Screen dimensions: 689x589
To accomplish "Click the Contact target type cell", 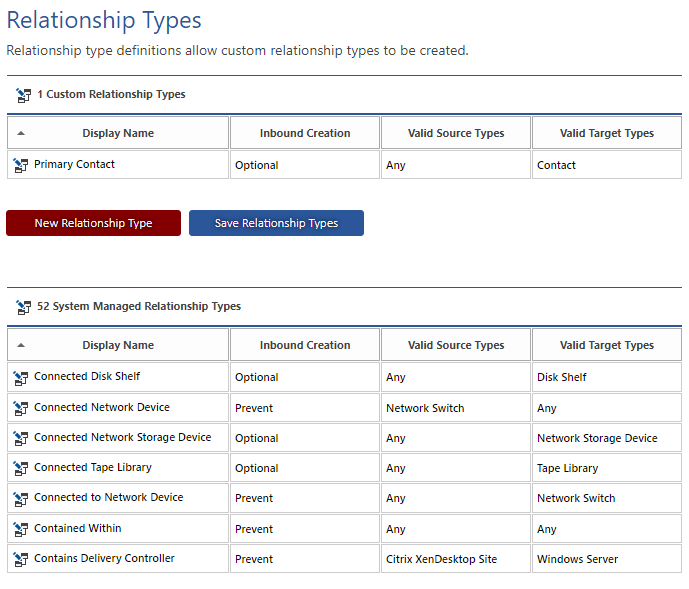I will 607,165.
